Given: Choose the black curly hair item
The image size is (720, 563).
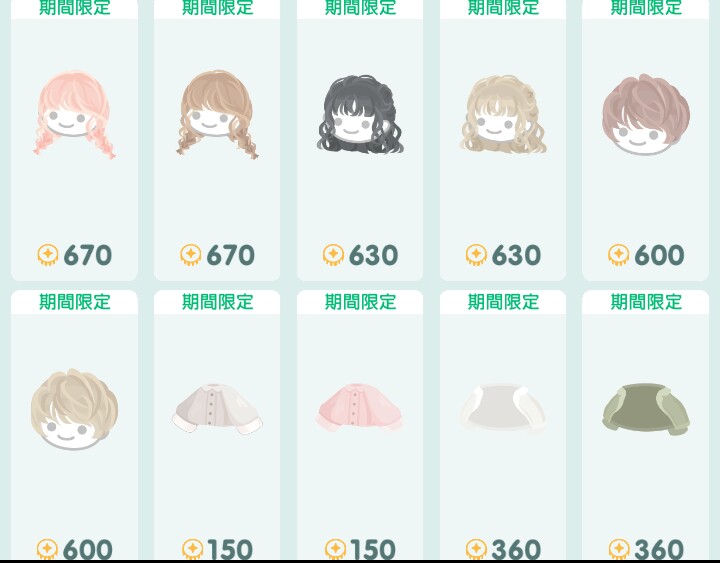Looking at the screenshot, I should click(360, 115).
